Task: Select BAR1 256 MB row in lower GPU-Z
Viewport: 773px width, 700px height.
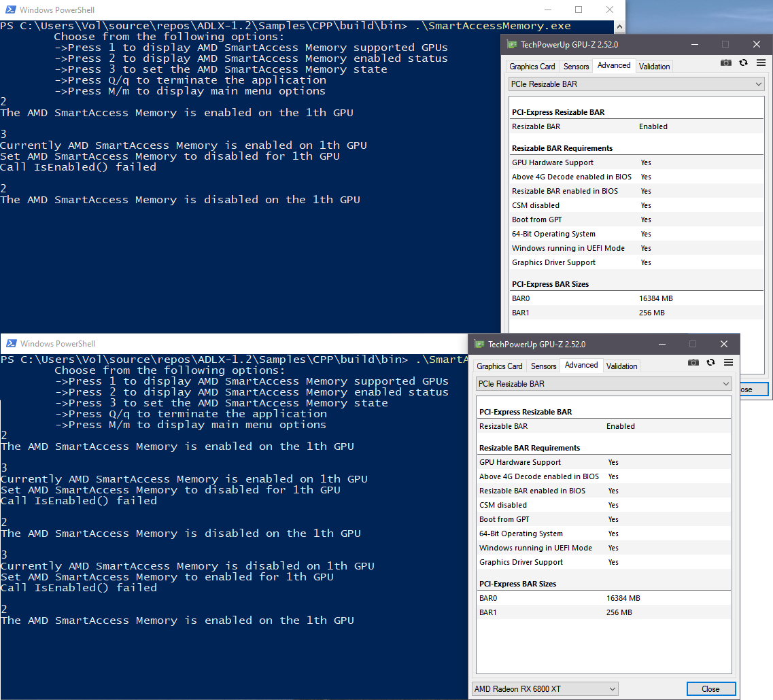Action: click(604, 612)
